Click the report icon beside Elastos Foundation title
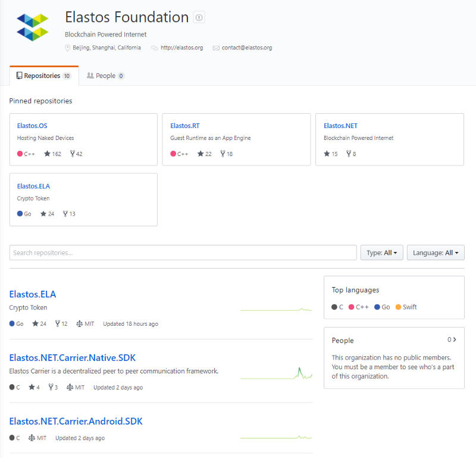Viewport: 476px width, 458px height. click(199, 17)
